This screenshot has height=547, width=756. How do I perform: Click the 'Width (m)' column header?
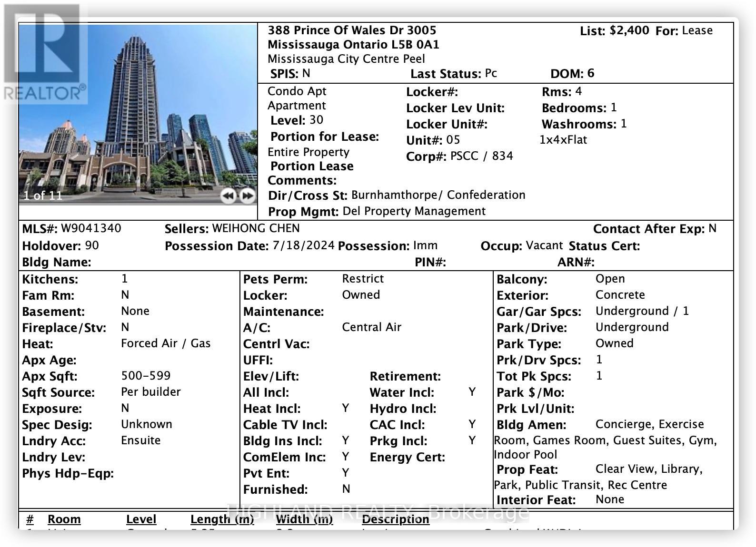pyautogui.click(x=304, y=520)
